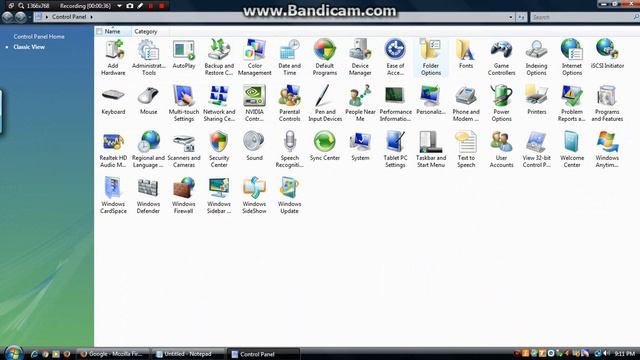Screen dimensions: 640x360
Task: Open Indexing Options
Action: [x=536, y=58]
